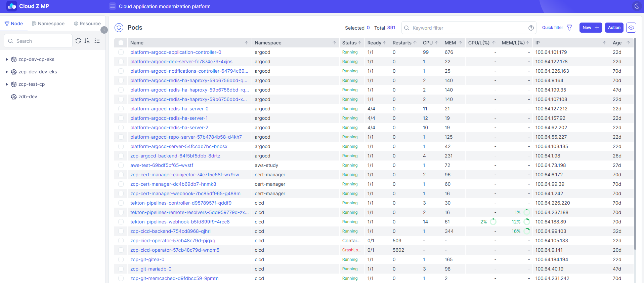Click the Cloud Z MP logo icon

(12, 6)
